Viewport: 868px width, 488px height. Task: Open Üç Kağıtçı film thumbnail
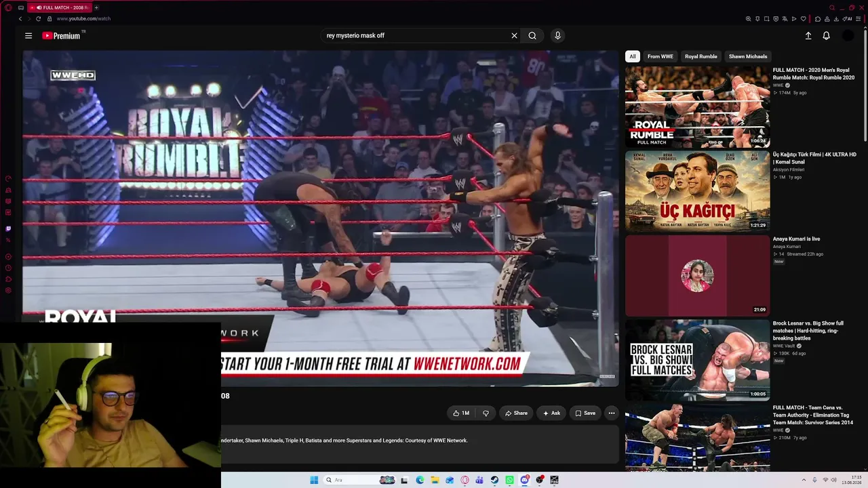(697, 191)
